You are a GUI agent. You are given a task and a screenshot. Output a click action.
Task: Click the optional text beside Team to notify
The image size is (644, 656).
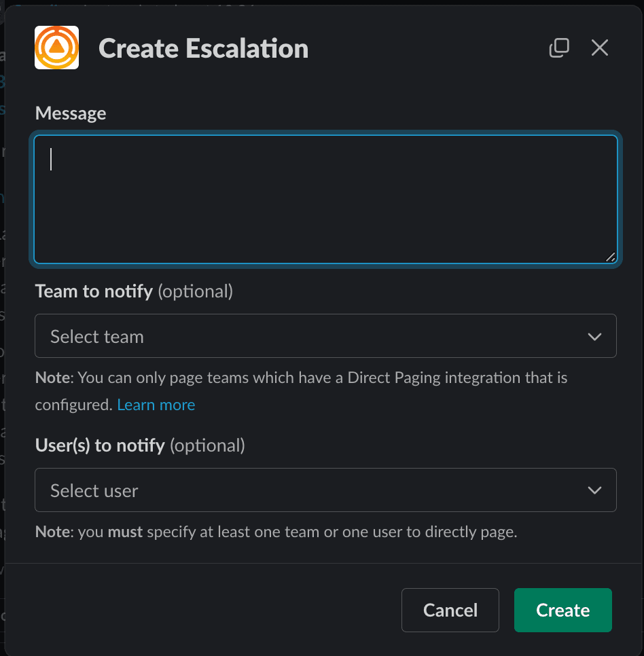tap(196, 291)
